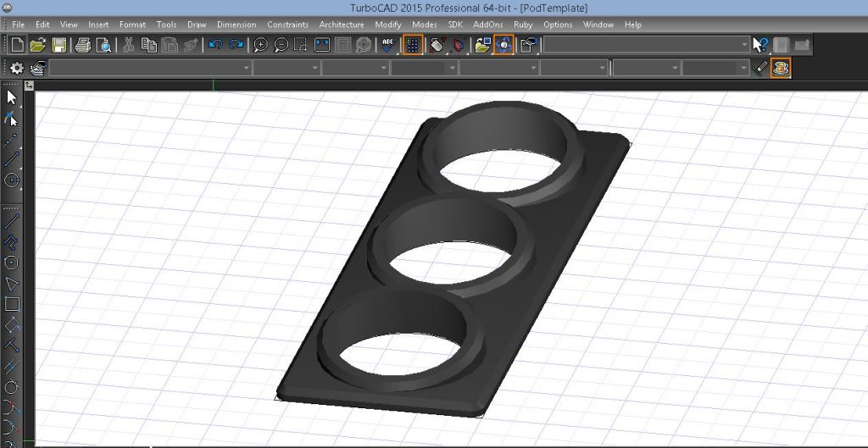Expand the third property dropdown
The width and height of the screenshot is (868, 448).
pyautogui.click(x=355, y=68)
